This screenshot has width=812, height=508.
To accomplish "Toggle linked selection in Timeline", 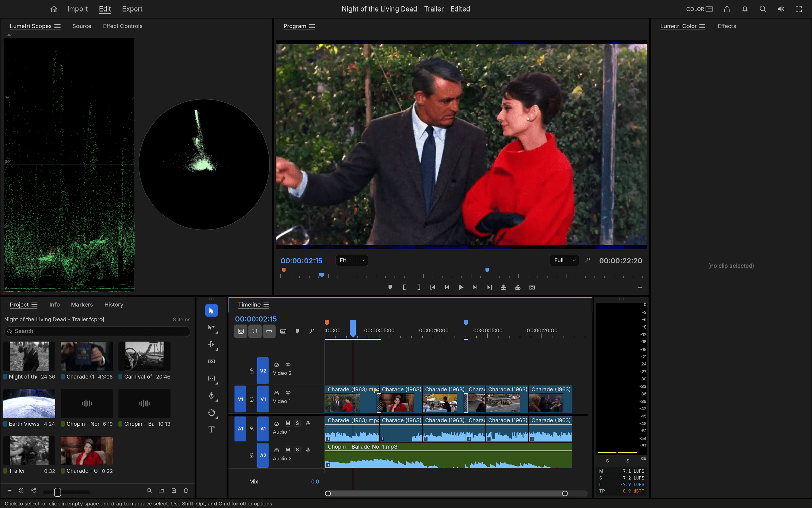I will tap(269, 331).
